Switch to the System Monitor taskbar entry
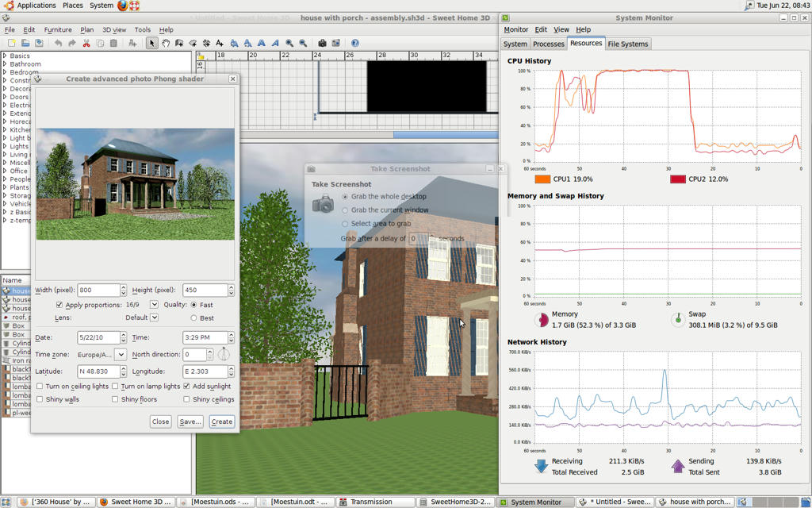 [536, 502]
